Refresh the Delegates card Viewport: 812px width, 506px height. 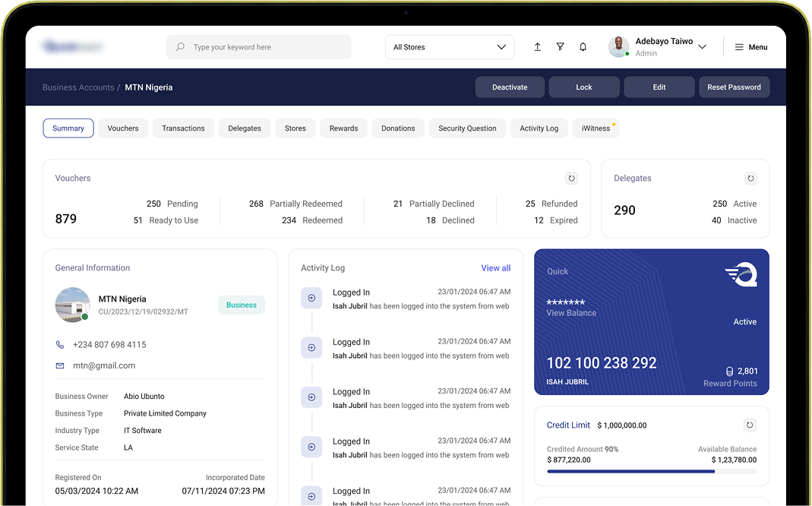coord(750,178)
